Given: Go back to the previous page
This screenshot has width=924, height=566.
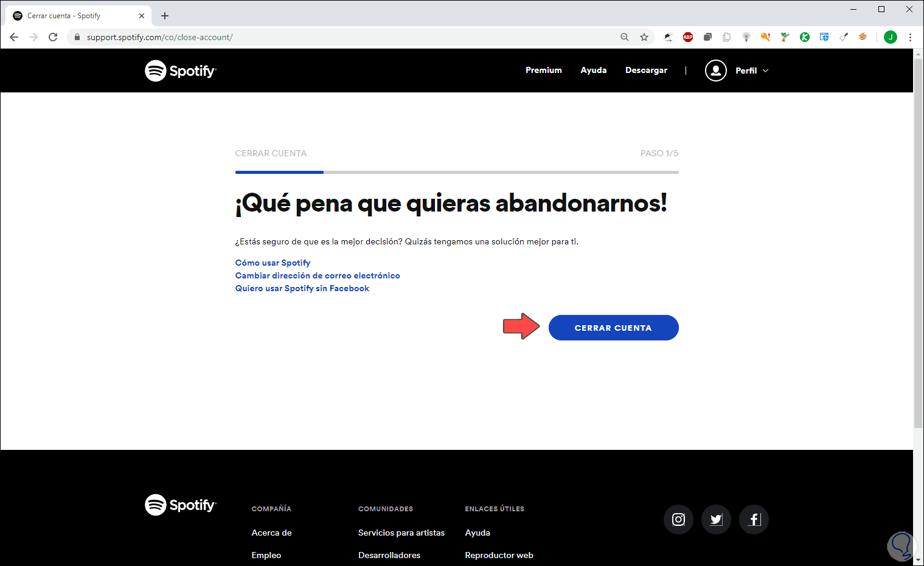Looking at the screenshot, I should (x=14, y=37).
